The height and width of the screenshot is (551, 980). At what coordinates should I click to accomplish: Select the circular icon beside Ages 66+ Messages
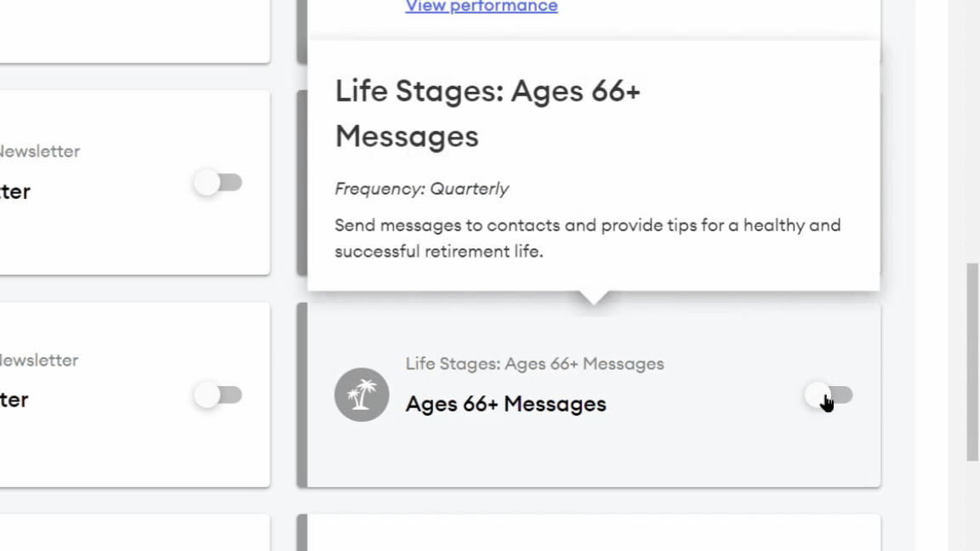point(361,395)
